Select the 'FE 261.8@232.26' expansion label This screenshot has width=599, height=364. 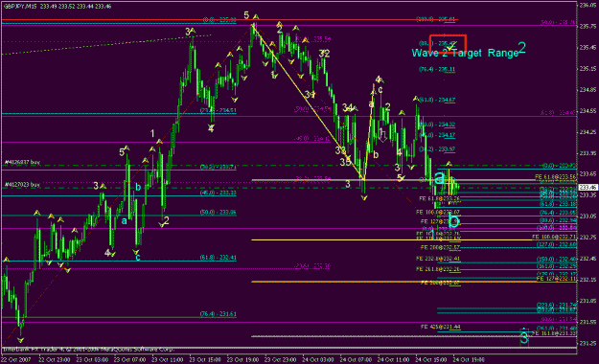(438, 269)
